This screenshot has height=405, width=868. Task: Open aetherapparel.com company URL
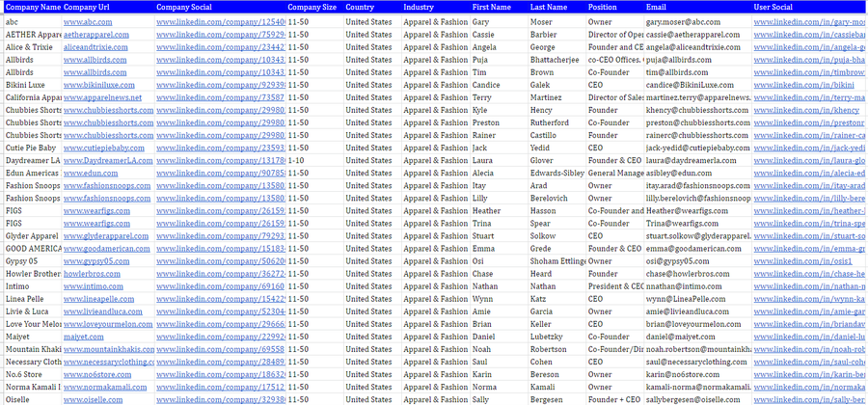point(95,35)
